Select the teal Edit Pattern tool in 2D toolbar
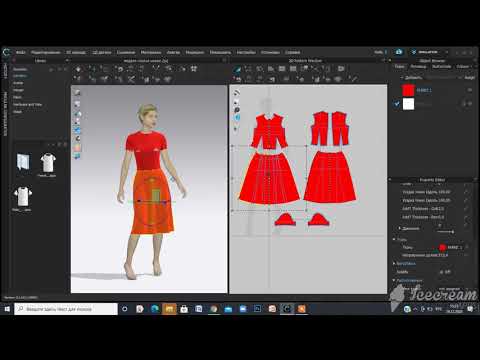The height and width of the screenshot is (360, 480). pyautogui.click(x=237, y=69)
